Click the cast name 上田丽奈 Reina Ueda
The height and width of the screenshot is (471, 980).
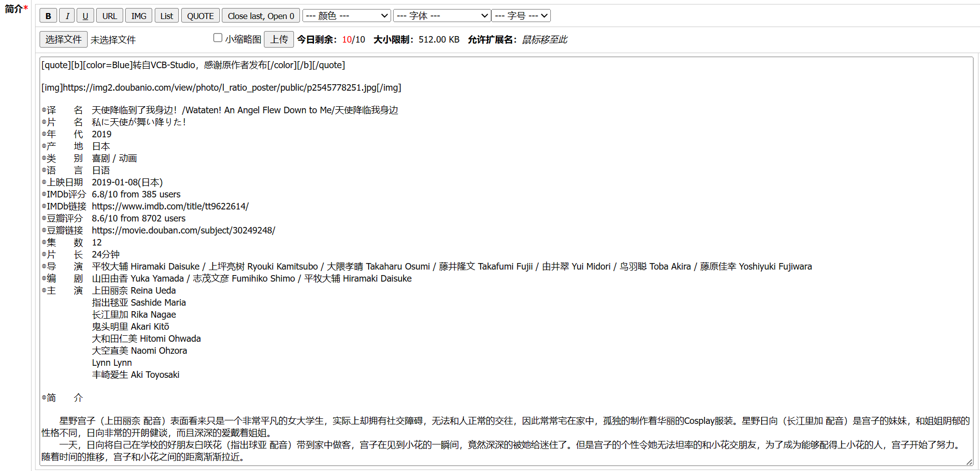134,291
